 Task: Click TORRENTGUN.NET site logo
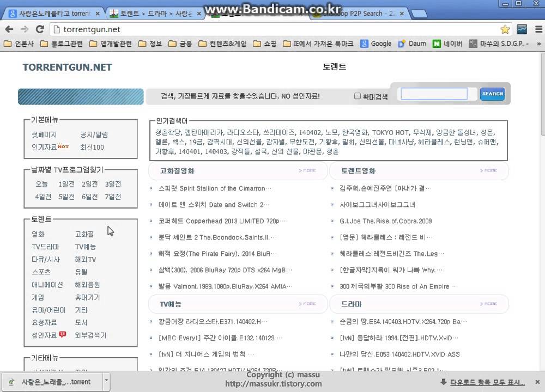[68, 67]
